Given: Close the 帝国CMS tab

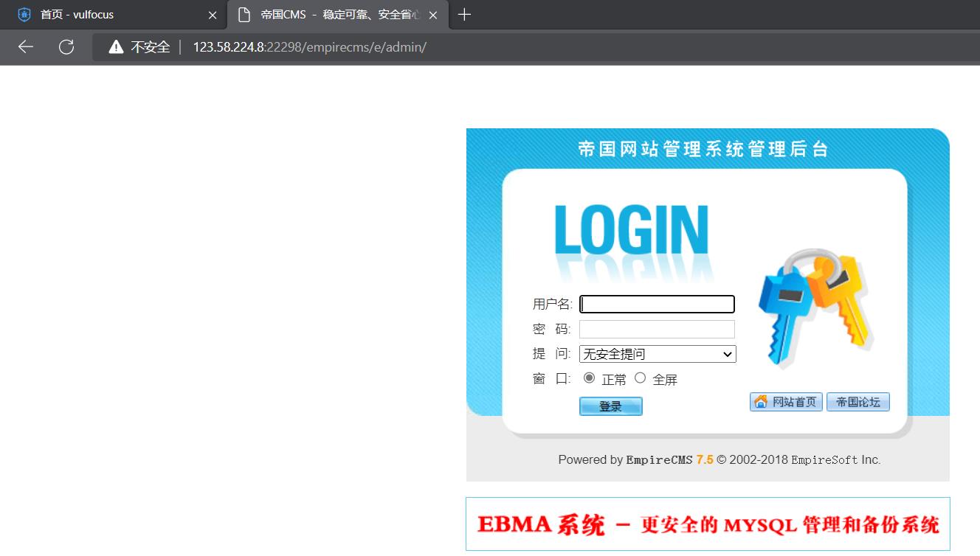Looking at the screenshot, I should [x=433, y=15].
